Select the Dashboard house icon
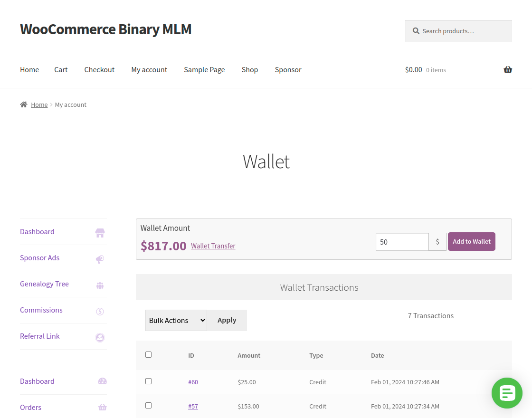 [x=100, y=233]
